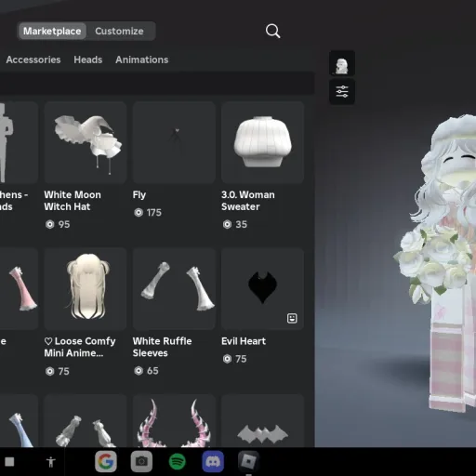Open Google app in the taskbar
Image resolution: width=476 pixels, height=476 pixels.
(106, 462)
